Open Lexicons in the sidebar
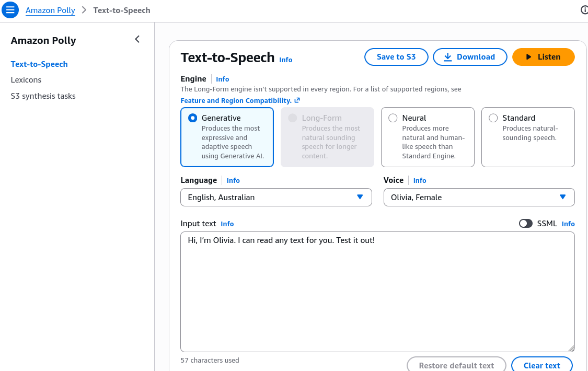This screenshot has width=588, height=371. [26, 80]
